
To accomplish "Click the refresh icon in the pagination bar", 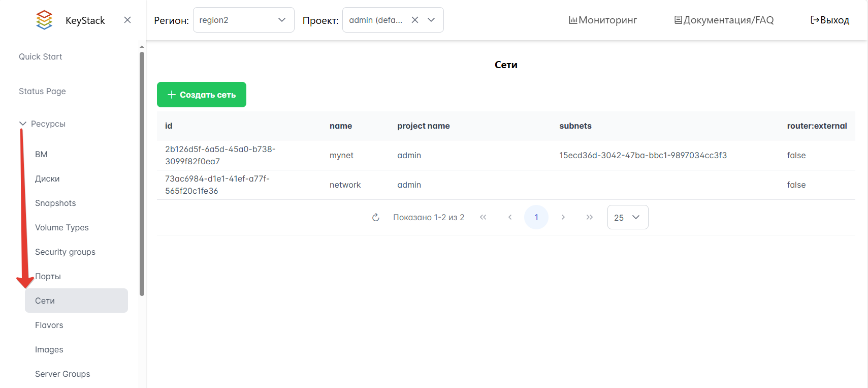I will coord(376,218).
